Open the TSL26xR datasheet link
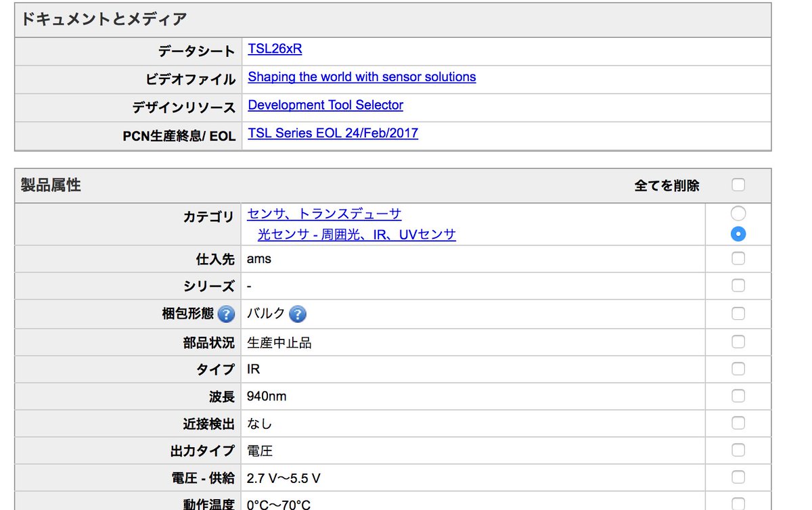Viewport: 812px width, 510px height. 275,49
